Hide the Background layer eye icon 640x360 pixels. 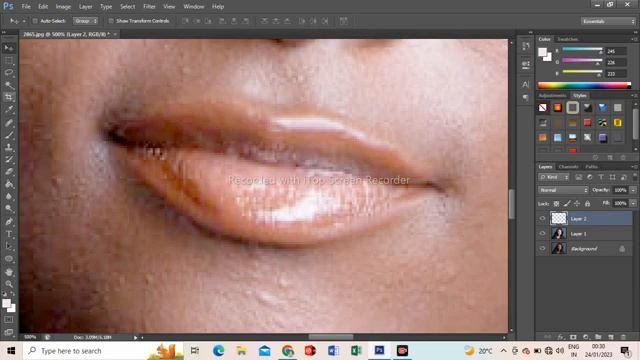point(542,249)
